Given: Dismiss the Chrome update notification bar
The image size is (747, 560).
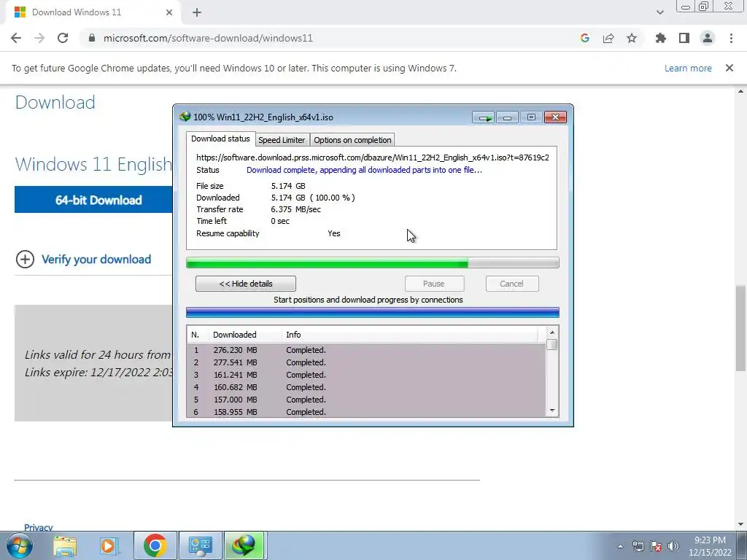Looking at the screenshot, I should tap(729, 68).
